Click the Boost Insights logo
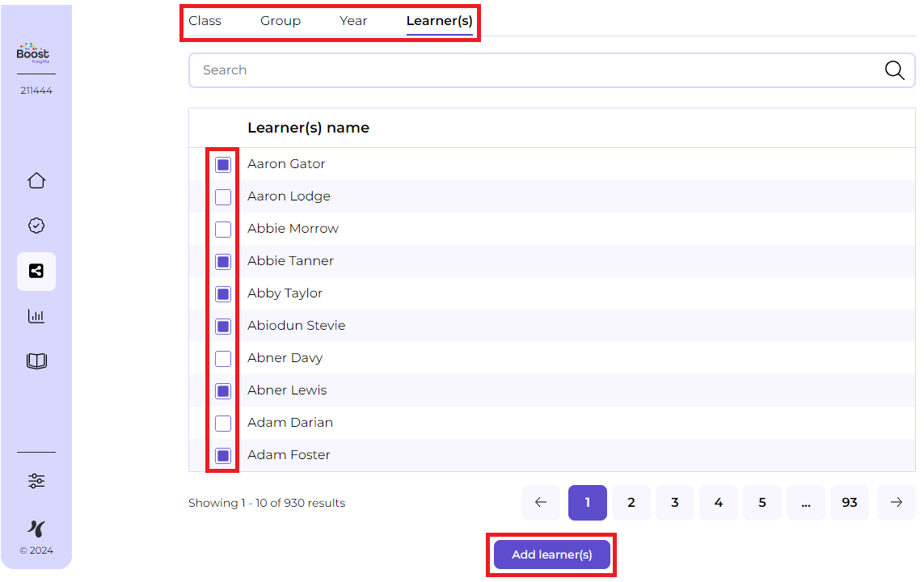 33,53
